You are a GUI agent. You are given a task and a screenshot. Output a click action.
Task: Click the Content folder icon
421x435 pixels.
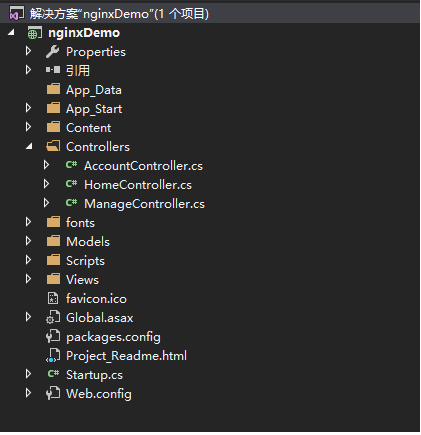pyautogui.click(x=53, y=127)
